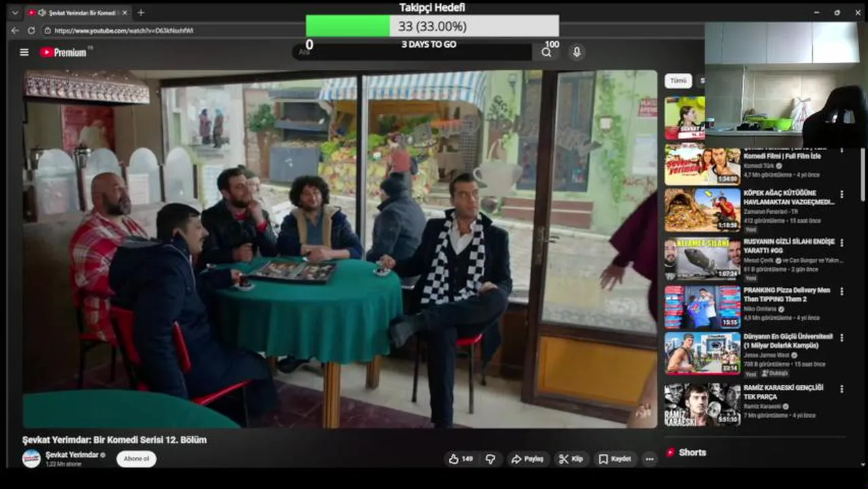Click the 1,22 Mn abone subscriber count

tap(63, 464)
